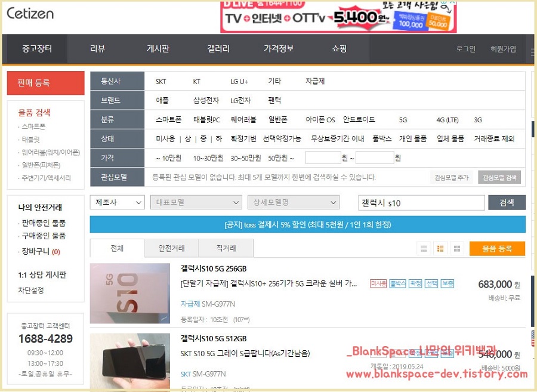Switch to grid gallery view icon
The image size is (537, 392).
pyautogui.click(x=457, y=249)
